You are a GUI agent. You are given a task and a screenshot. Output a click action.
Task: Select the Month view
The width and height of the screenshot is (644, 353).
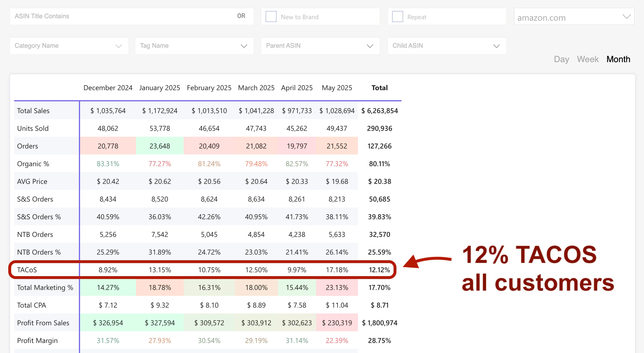tap(618, 59)
